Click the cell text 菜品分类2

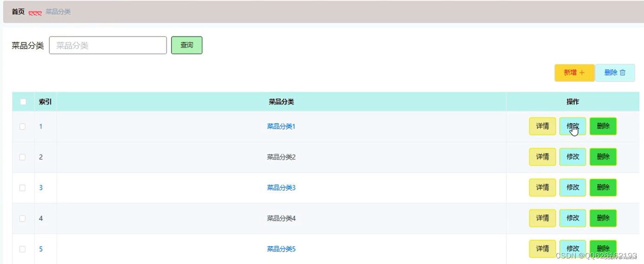[281, 157]
